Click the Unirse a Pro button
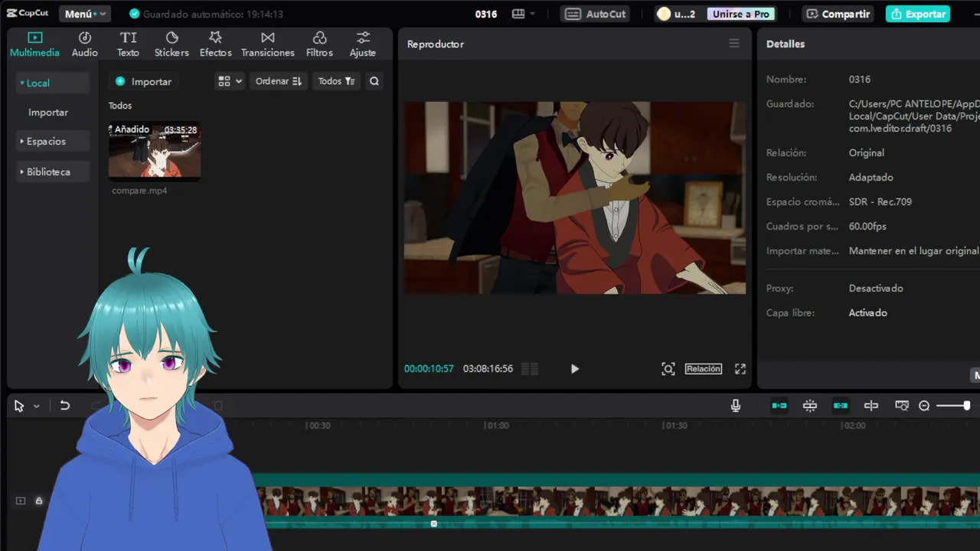Image resolution: width=980 pixels, height=551 pixels. 740,14
